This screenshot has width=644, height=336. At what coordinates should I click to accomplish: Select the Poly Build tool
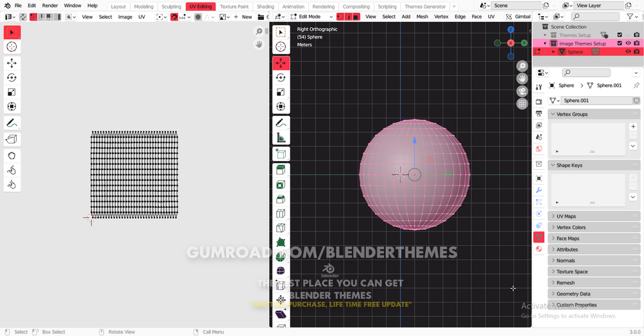coord(281,242)
